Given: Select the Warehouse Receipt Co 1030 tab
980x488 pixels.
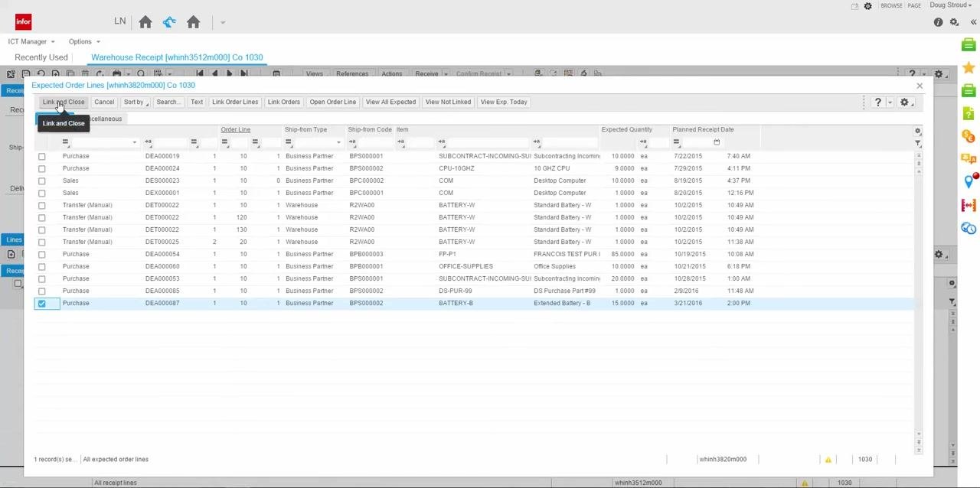Looking at the screenshot, I should (x=177, y=57).
